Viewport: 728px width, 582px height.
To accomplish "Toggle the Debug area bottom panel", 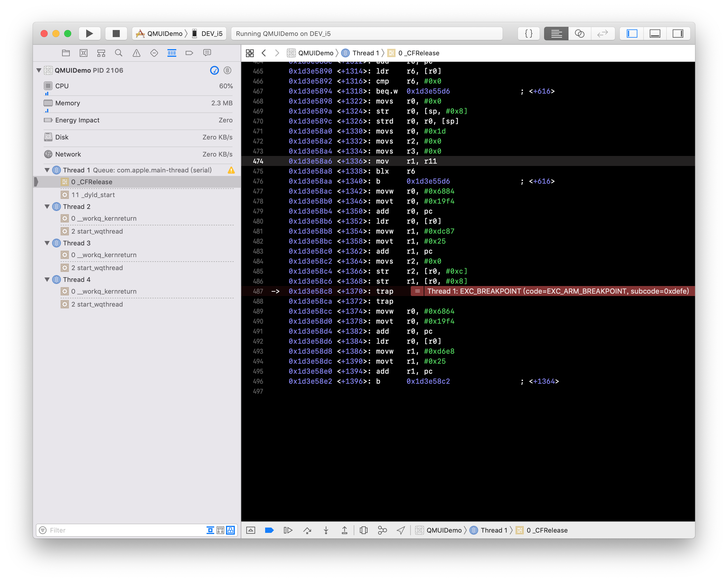I will tap(655, 34).
